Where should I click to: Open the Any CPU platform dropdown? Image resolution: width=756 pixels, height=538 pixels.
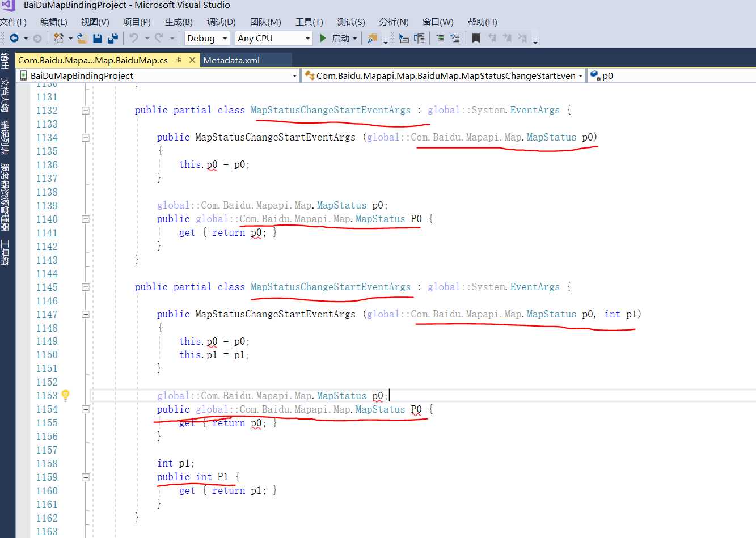click(x=274, y=38)
